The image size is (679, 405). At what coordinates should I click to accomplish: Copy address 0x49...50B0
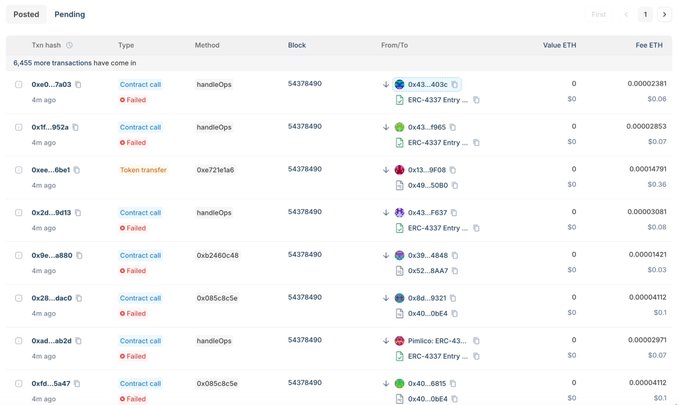click(x=455, y=185)
